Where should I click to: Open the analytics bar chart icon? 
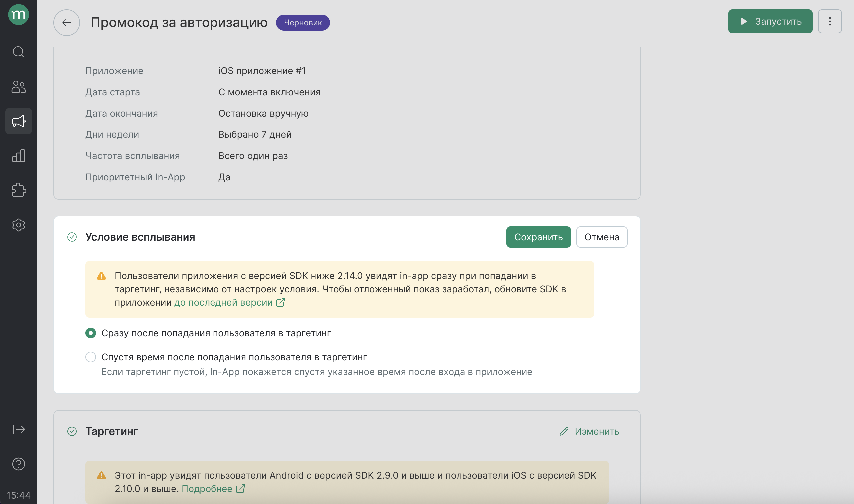tap(18, 156)
